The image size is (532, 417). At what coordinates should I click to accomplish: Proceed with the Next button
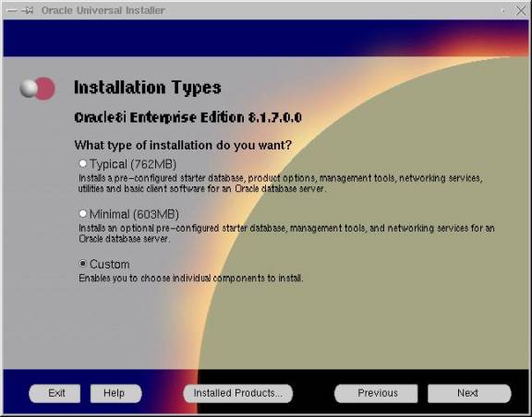point(469,393)
